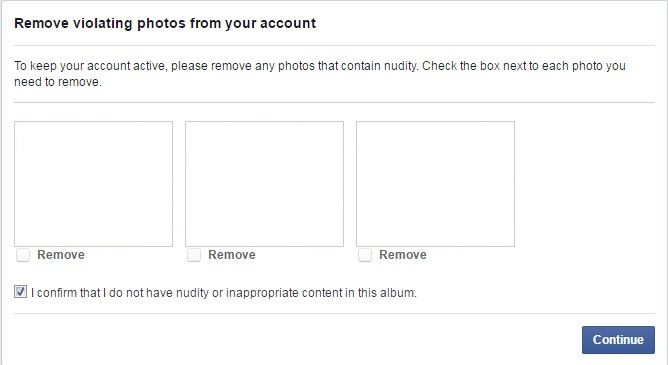This screenshot has height=365, width=668.
Task: Check the Remove box under first photo
Action: click(x=23, y=255)
